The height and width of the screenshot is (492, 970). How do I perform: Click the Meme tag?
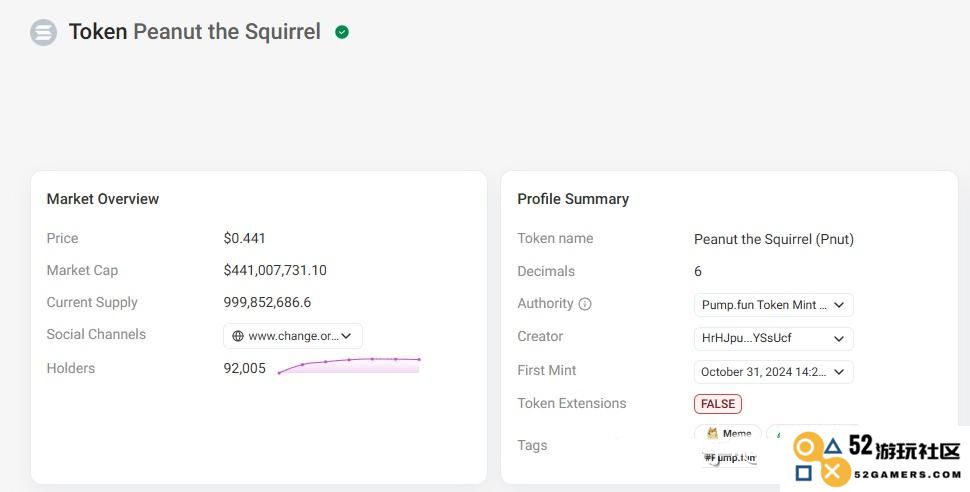[728, 433]
